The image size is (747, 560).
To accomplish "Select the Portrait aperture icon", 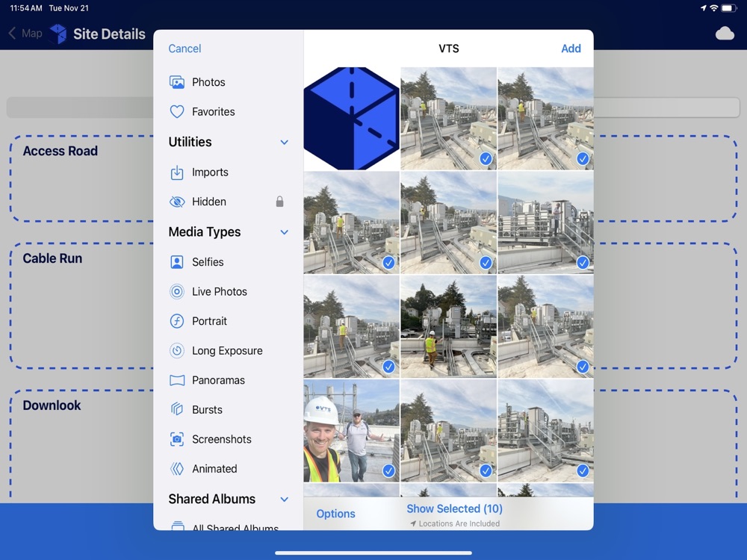I will [x=177, y=321].
